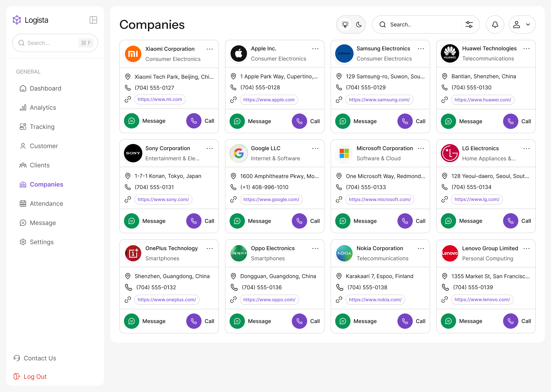Image resolution: width=551 pixels, height=392 pixels.
Task: Open OnePlus Technology more options
Action: pos(210,248)
